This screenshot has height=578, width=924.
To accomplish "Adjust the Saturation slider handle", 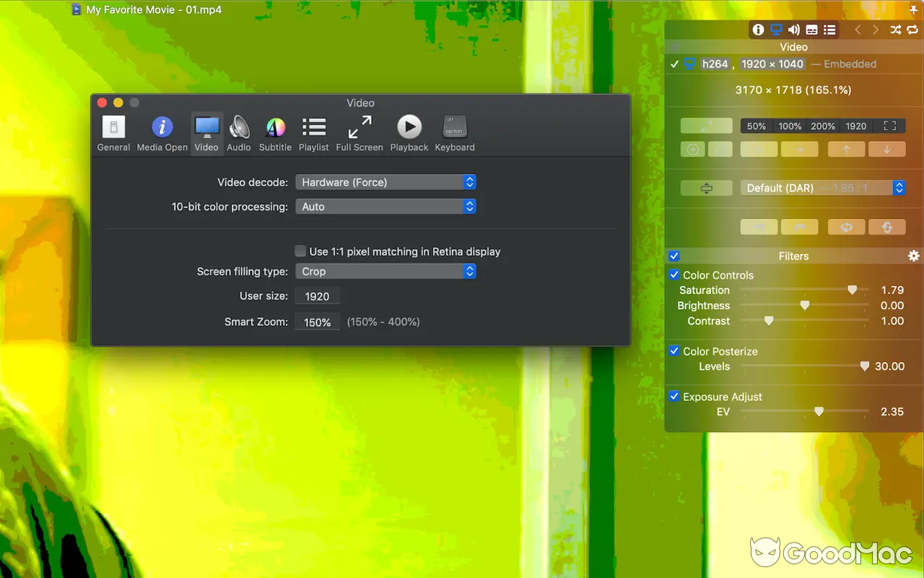I will 853,290.
